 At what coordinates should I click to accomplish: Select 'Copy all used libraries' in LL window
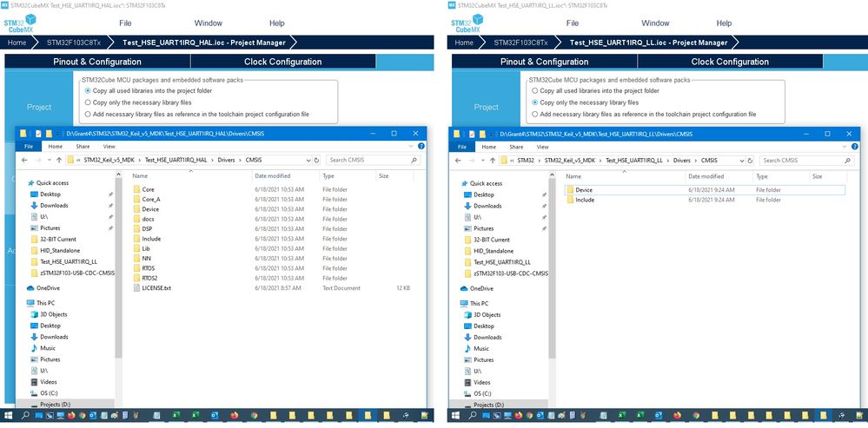[534, 90]
